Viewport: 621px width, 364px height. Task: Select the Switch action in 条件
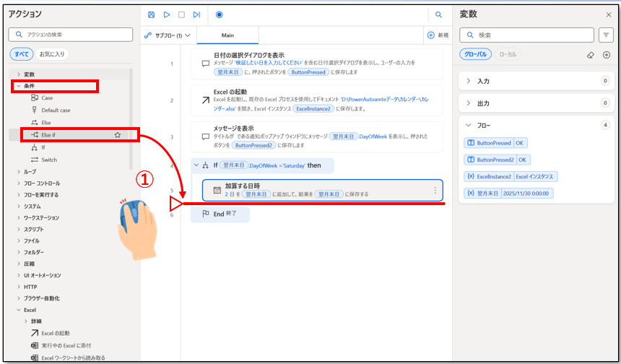pos(48,160)
